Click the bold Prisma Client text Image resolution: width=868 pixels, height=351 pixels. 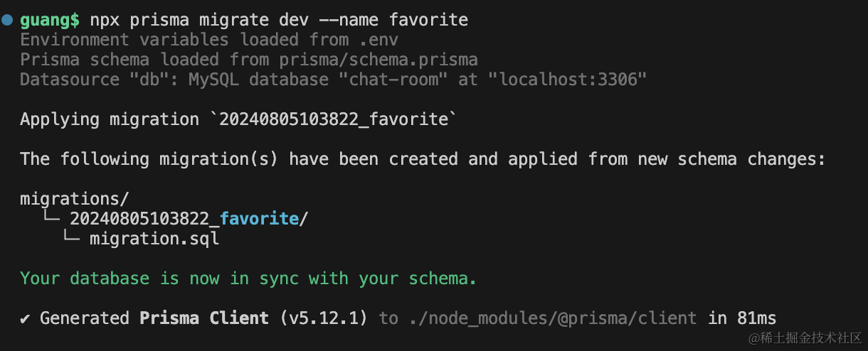click(204, 318)
